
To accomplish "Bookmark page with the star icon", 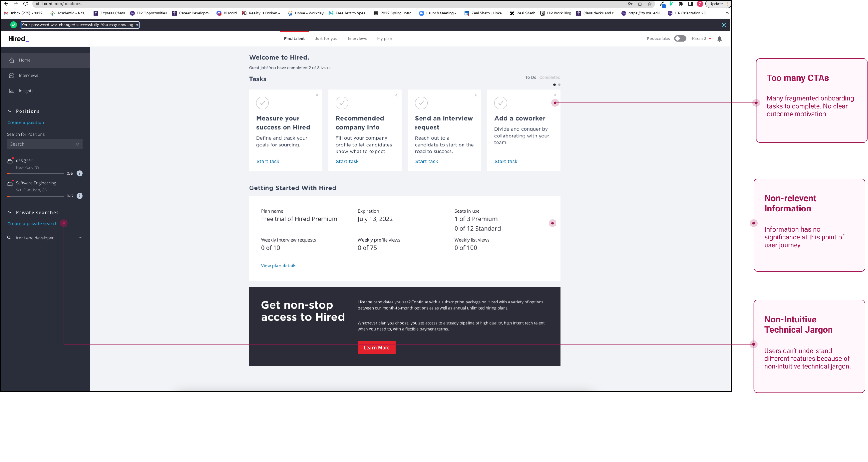I will point(649,4).
